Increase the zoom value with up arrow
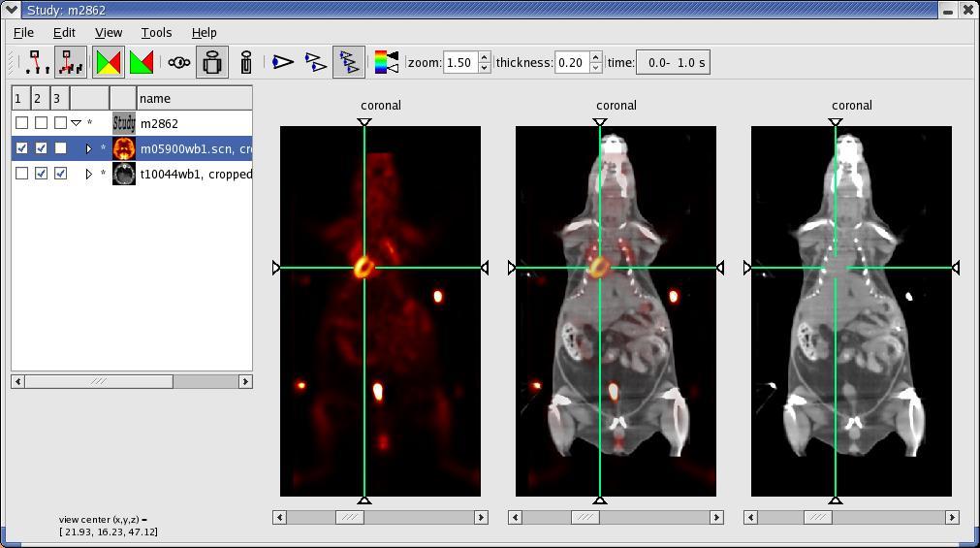Viewport: 980px width, 548px height. [485, 57]
